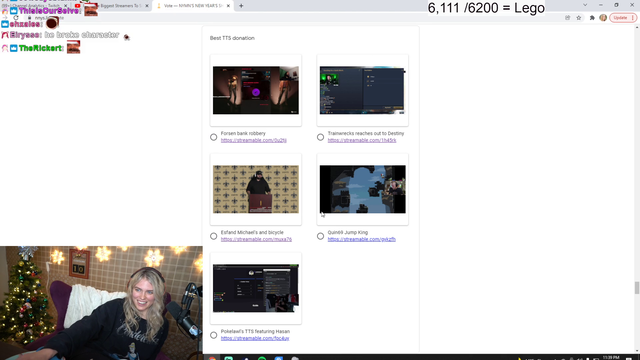Open Esfand Michael's and bicycle streamable link
This screenshot has height=360, width=640.
coord(256,240)
